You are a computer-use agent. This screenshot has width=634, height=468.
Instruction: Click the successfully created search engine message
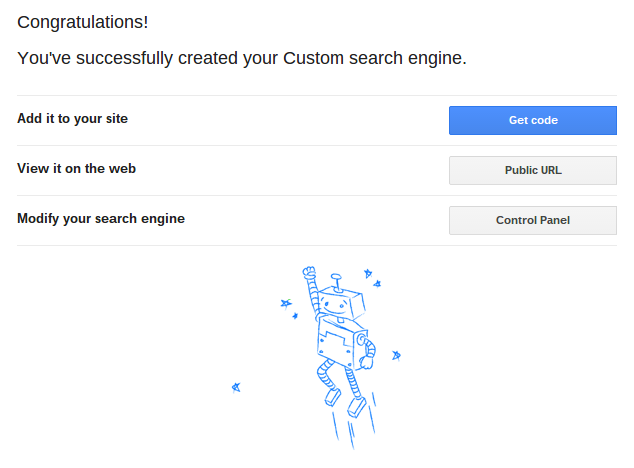(242, 58)
